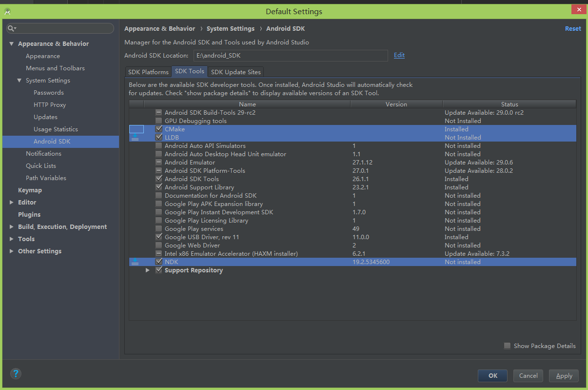The image size is (588, 390).
Task: Enable Show Package Details checkbox
Action: pyautogui.click(x=508, y=346)
